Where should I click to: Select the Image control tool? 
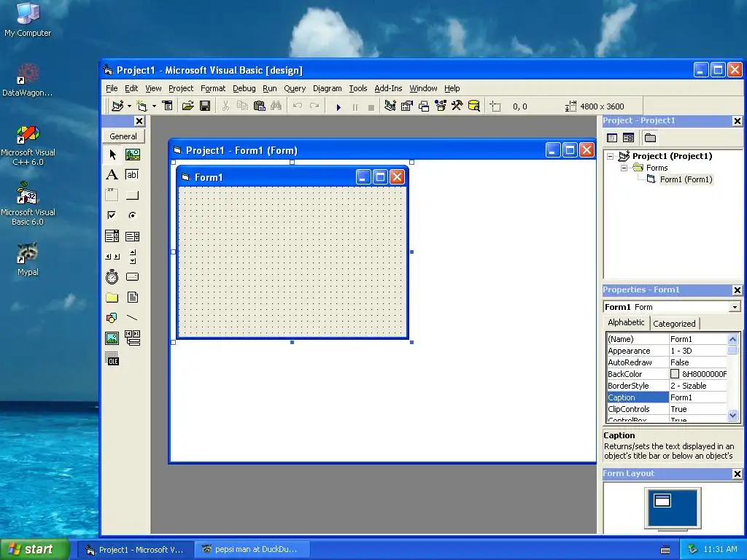click(x=112, y=338)
